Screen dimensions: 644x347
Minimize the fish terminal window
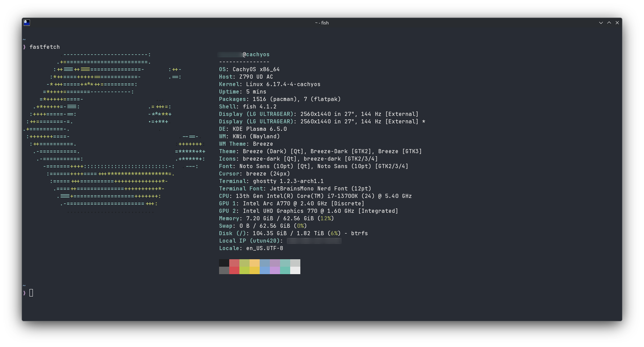(x=601, y=23)
